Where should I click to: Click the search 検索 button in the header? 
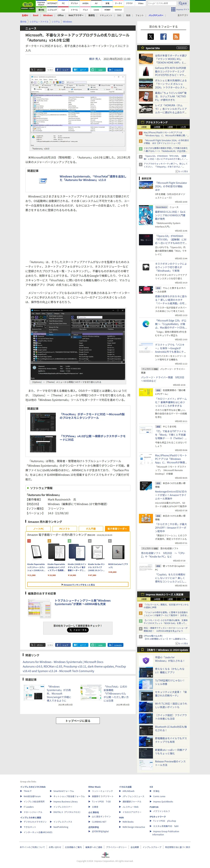click(x=183, y=3)
